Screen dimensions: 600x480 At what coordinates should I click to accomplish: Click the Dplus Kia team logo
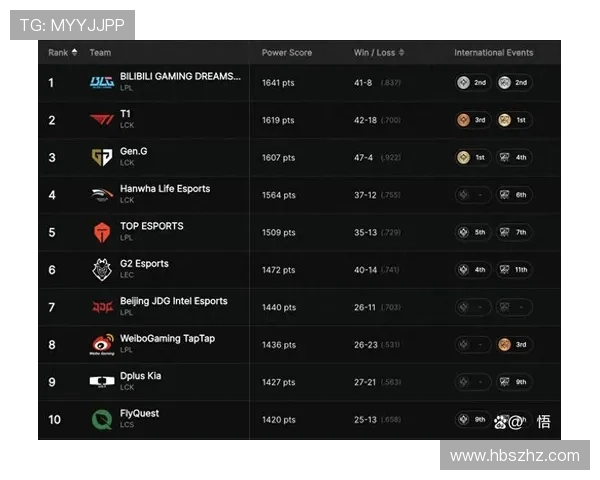(102, 381)
